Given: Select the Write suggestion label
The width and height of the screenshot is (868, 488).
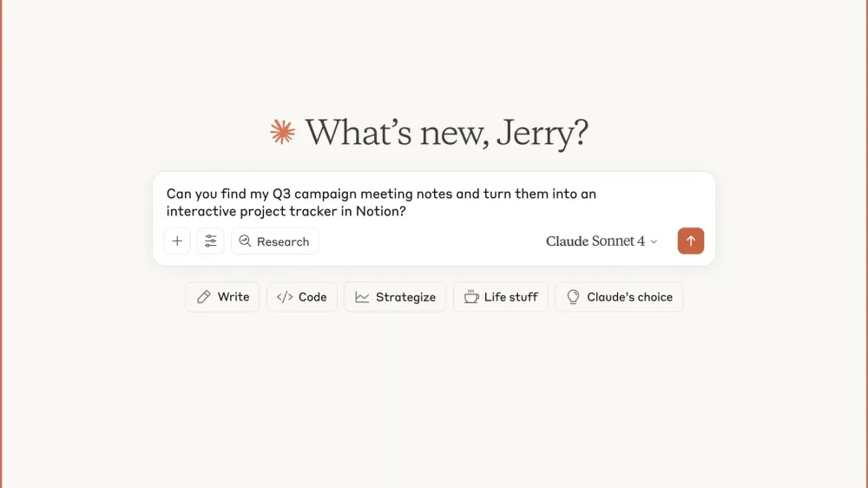Looking at the screenshot, I should [x=233, y=297].
